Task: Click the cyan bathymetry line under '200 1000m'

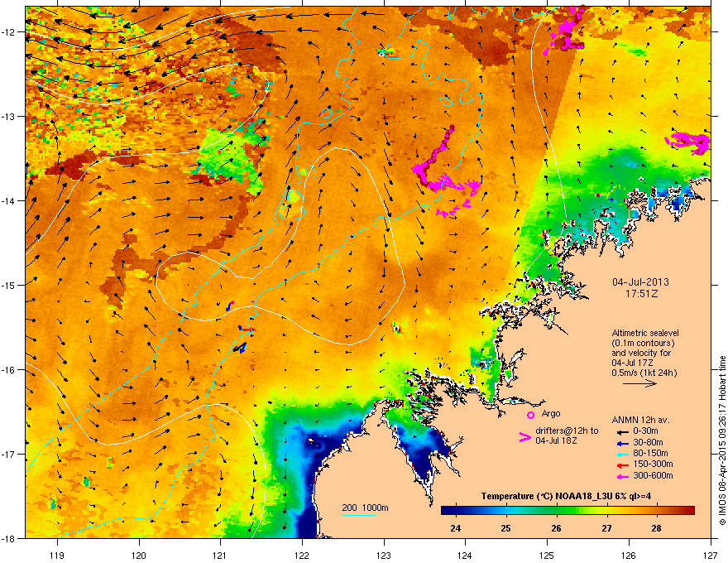Action: coord(358,515)
